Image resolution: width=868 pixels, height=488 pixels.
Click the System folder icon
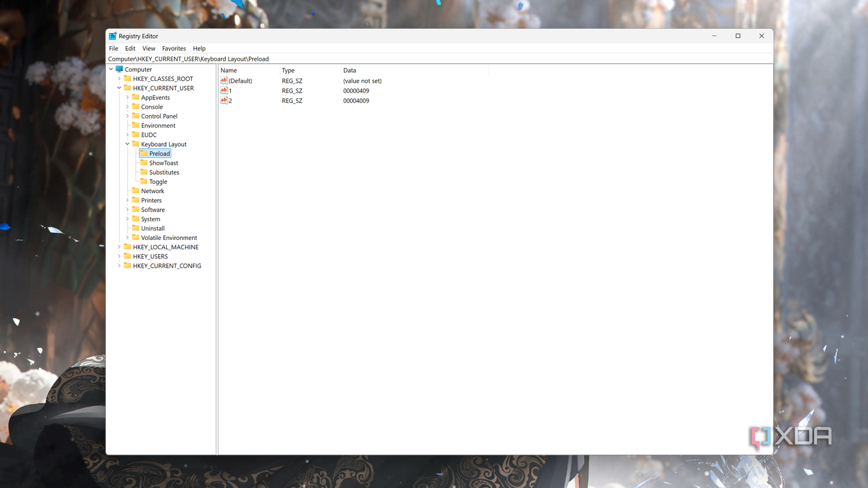[135, 219]
